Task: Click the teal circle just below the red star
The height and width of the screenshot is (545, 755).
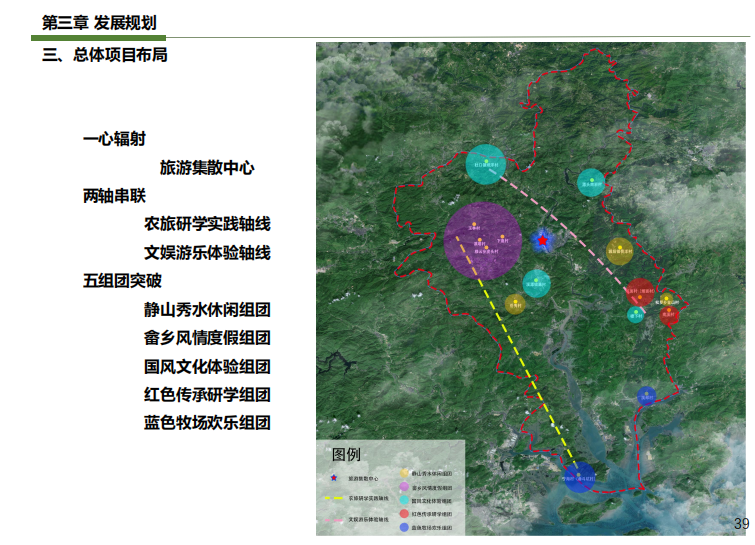Action: tap(536, 283)
